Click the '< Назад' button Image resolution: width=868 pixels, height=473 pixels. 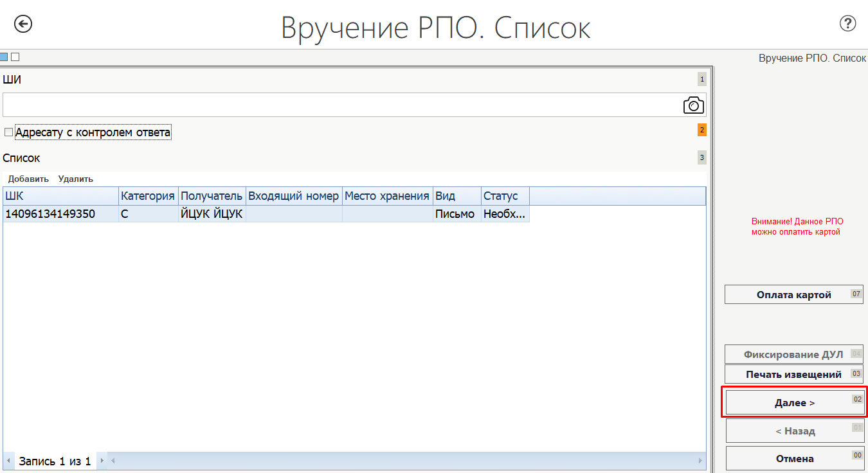[795, 431]
